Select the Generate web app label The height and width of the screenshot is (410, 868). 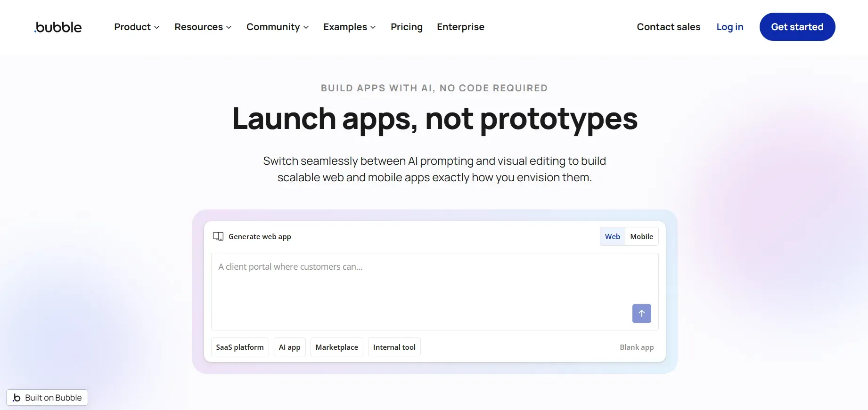(260, 236)
